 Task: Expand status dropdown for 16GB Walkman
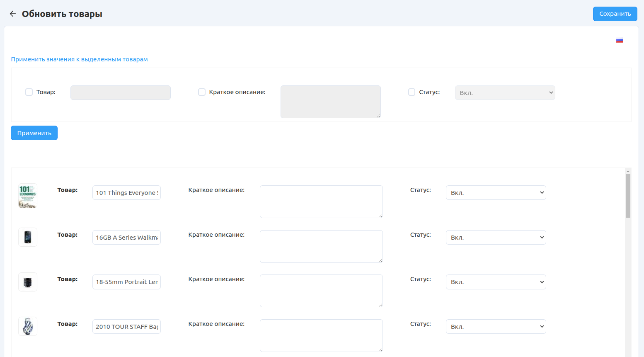pos(496,238)
